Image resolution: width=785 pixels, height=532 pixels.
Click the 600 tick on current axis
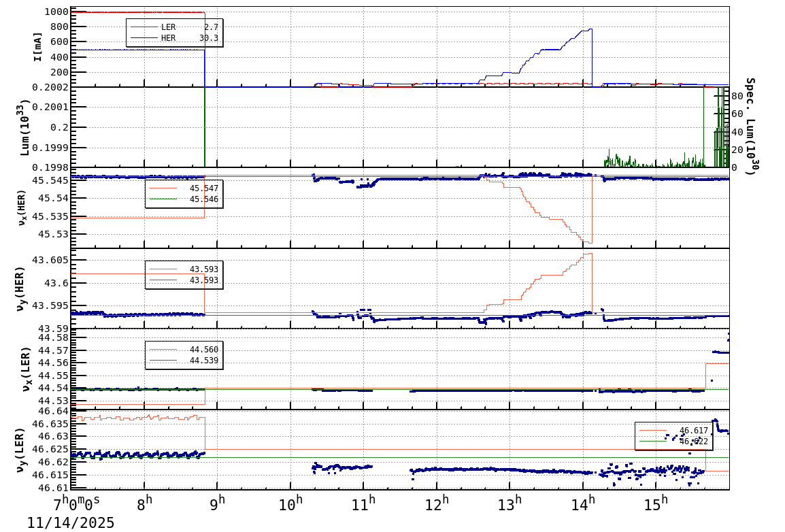[60, 42]
